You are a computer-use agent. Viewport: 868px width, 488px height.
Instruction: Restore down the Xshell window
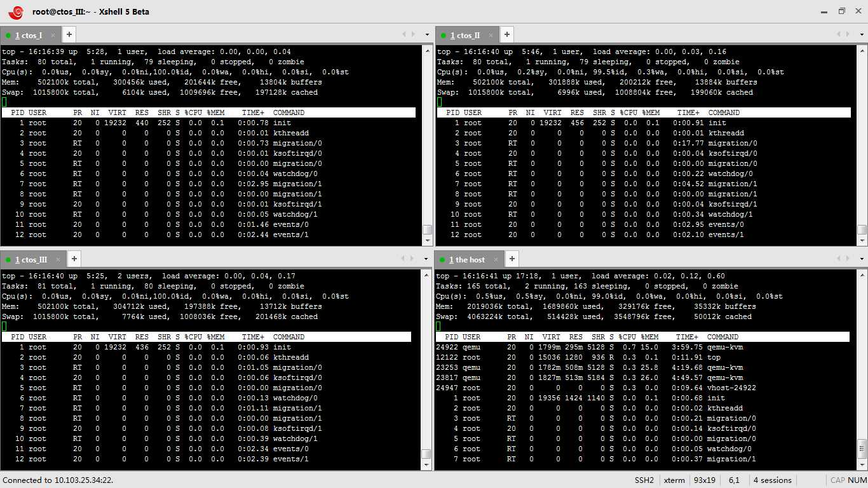click(x=841, y=11)
